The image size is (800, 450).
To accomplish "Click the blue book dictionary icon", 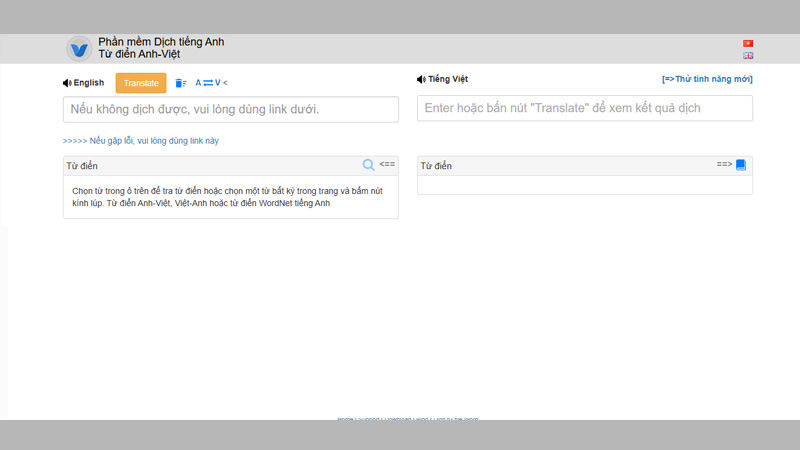I will coord(741,165).
